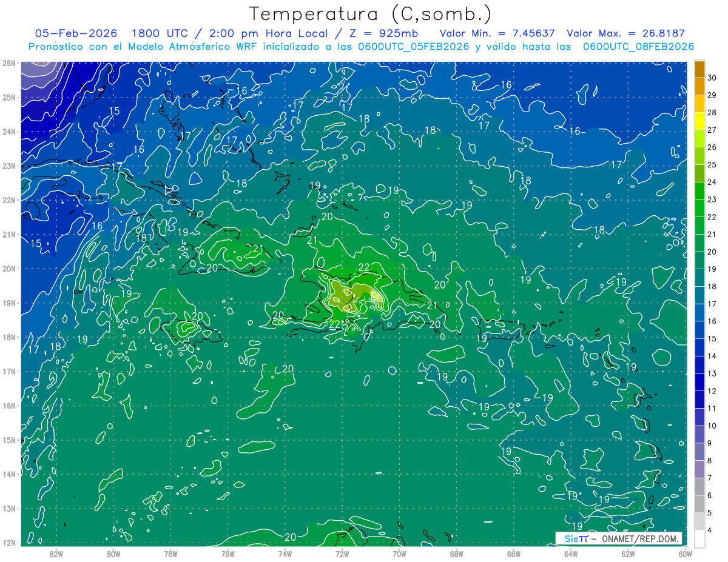Click the '15N' latitude axis label
728x562 pixels.
[x=8, y=440]
